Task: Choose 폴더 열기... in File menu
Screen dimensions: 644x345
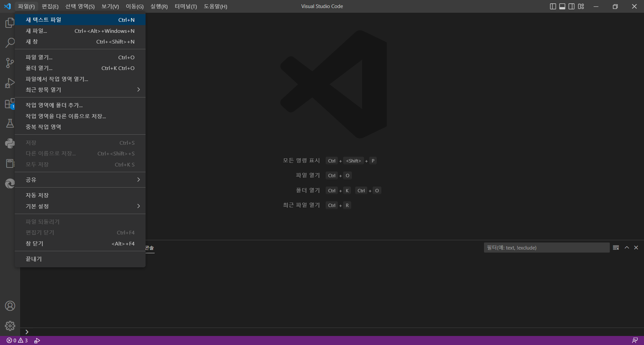Action: coord(80,68)
